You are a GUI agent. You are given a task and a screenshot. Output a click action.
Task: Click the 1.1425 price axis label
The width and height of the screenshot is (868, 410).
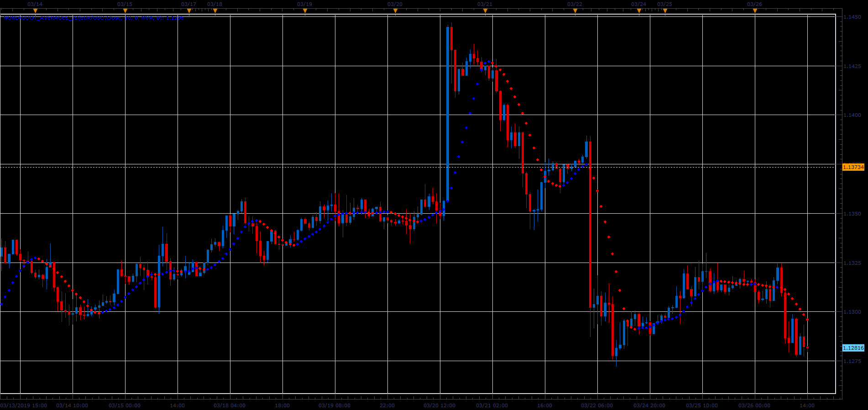click(852, 66)
